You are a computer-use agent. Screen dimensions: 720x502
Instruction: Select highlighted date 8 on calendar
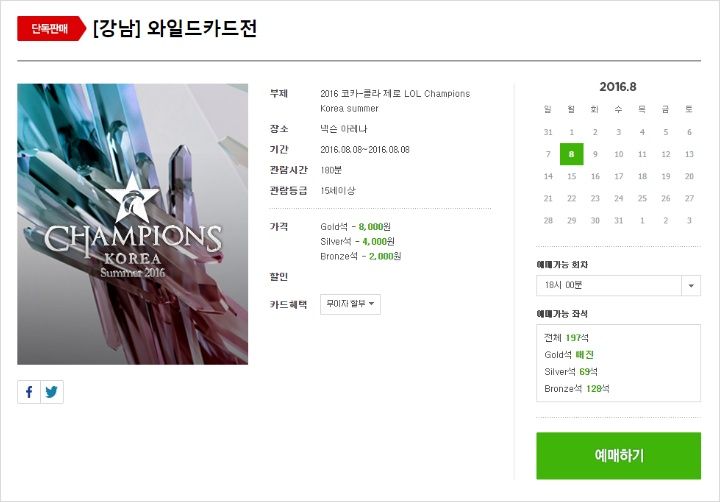[x=571, y=154]
